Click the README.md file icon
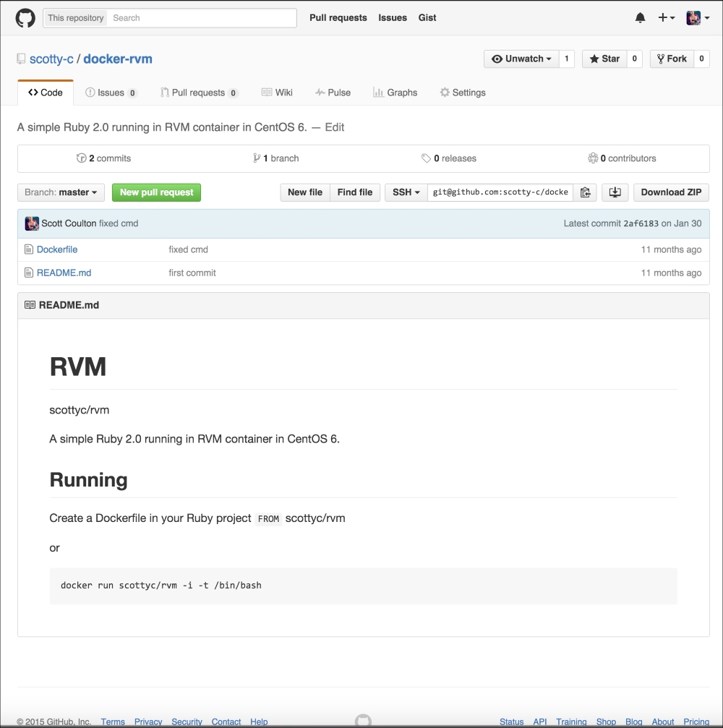Viewport: 723px width, 728px height. click(29, 273)
